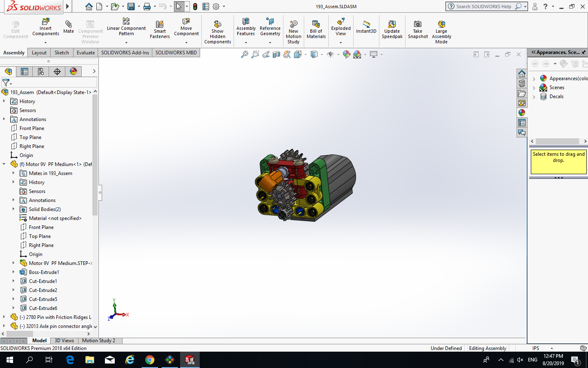Select the Mate tool
The image size is (588, 368).
pos(69,26)
